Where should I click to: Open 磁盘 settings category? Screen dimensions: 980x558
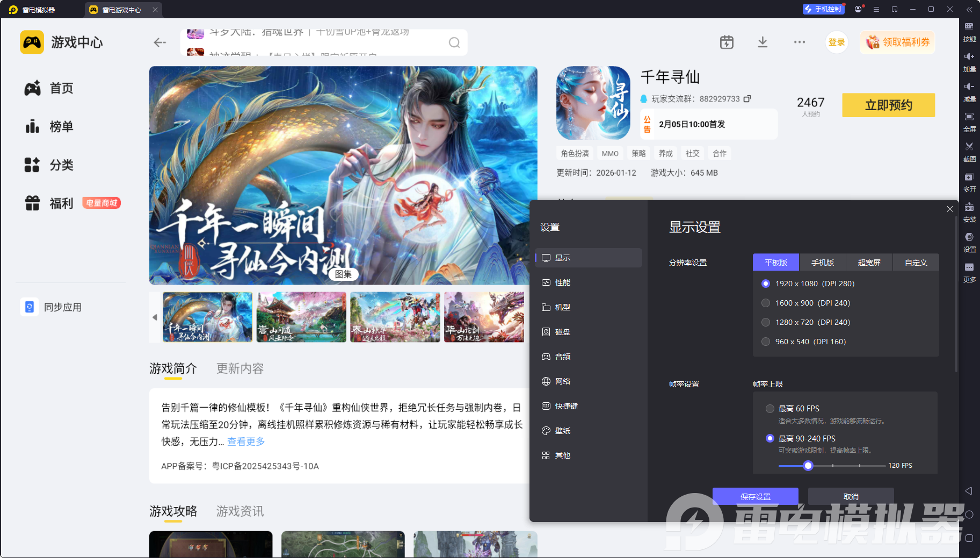point(589,332)
